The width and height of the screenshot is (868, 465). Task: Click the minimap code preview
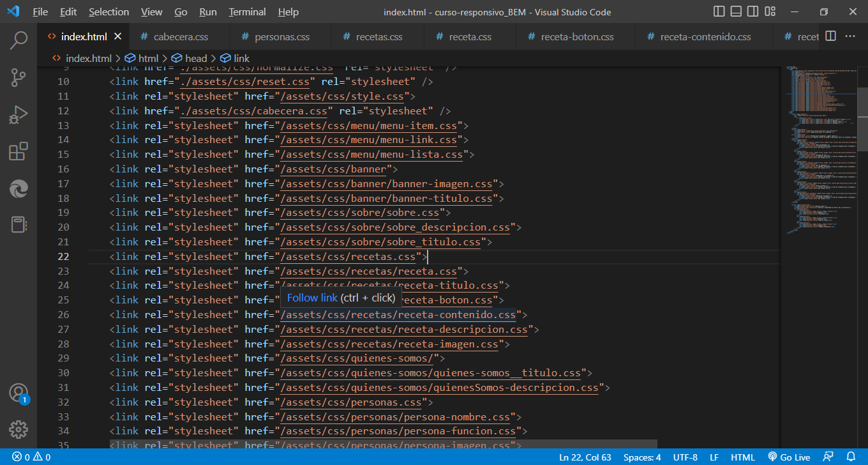(820, 150)
